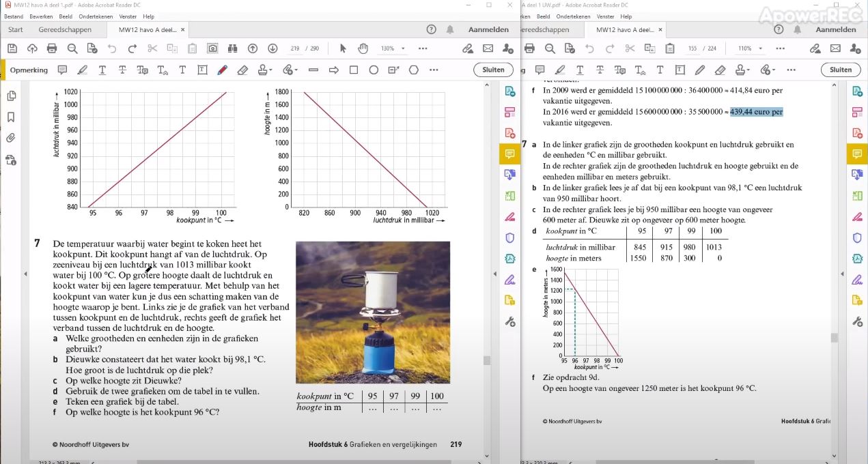This screenshot has width=868, height=464.
Task: Show more tools ellipsis in left main toolbar
Action: coord(423,48)
